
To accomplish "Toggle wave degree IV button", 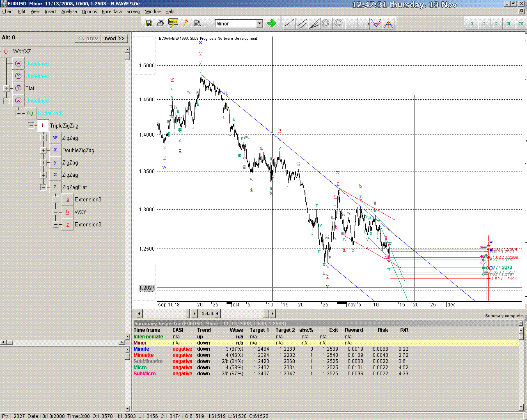I will tap(521, 23).
